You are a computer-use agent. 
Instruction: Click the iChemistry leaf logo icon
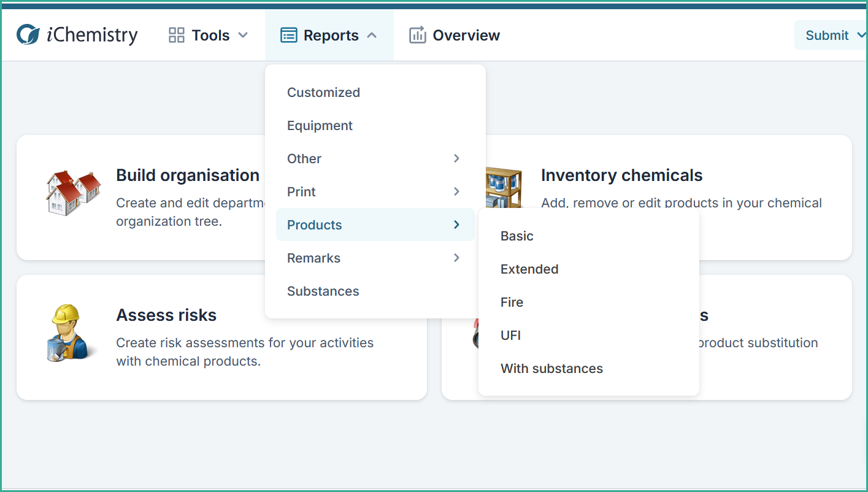click(28, 35)
